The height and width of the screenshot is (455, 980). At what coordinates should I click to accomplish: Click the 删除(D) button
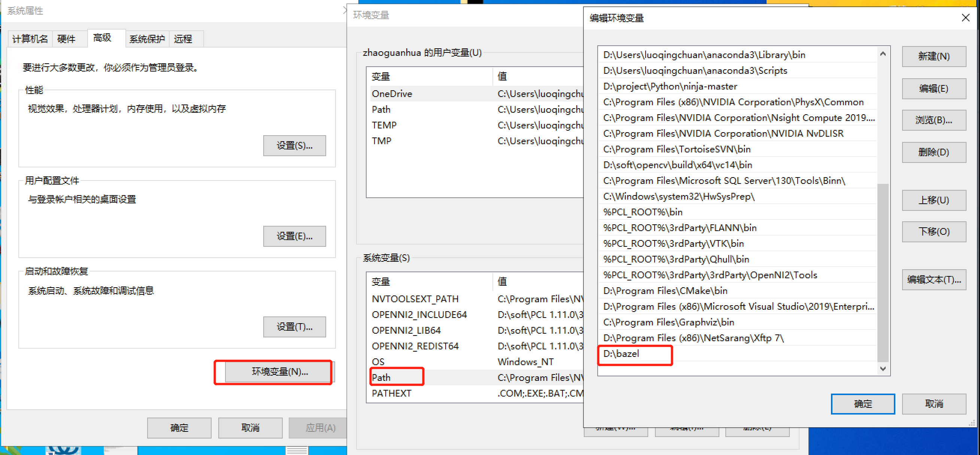(x=934, y=152)
